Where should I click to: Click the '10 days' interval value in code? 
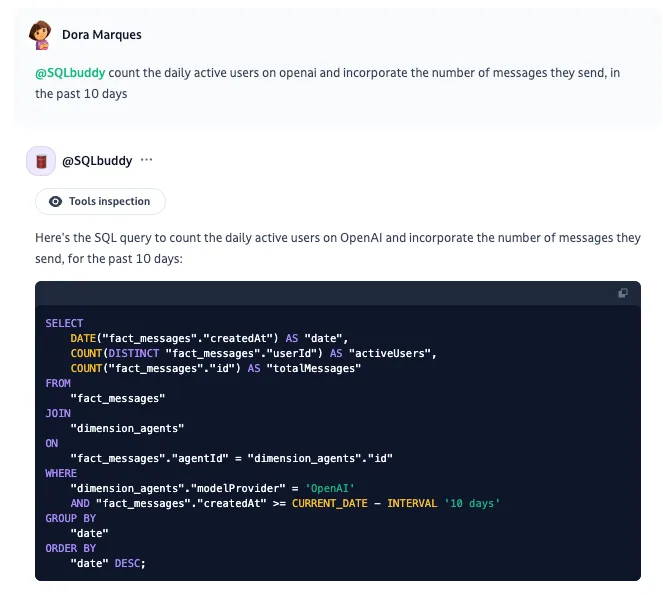click(472, 503)
